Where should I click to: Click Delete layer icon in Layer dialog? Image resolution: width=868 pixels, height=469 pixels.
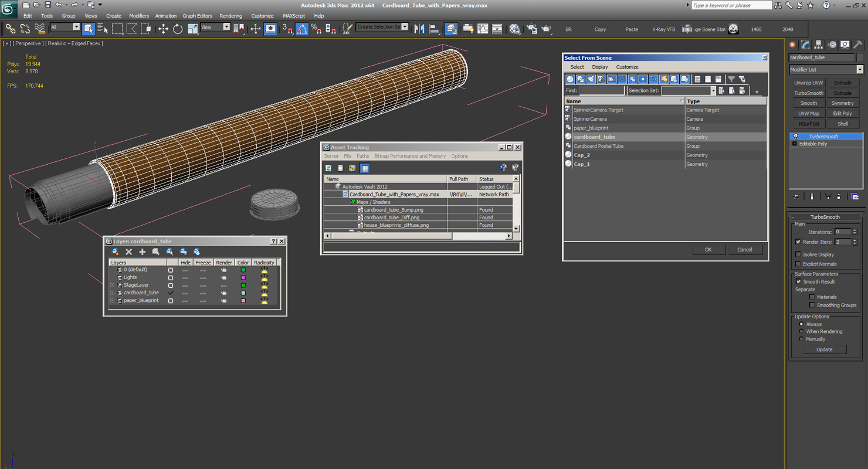pyautogui.click(x=129, y=252)
